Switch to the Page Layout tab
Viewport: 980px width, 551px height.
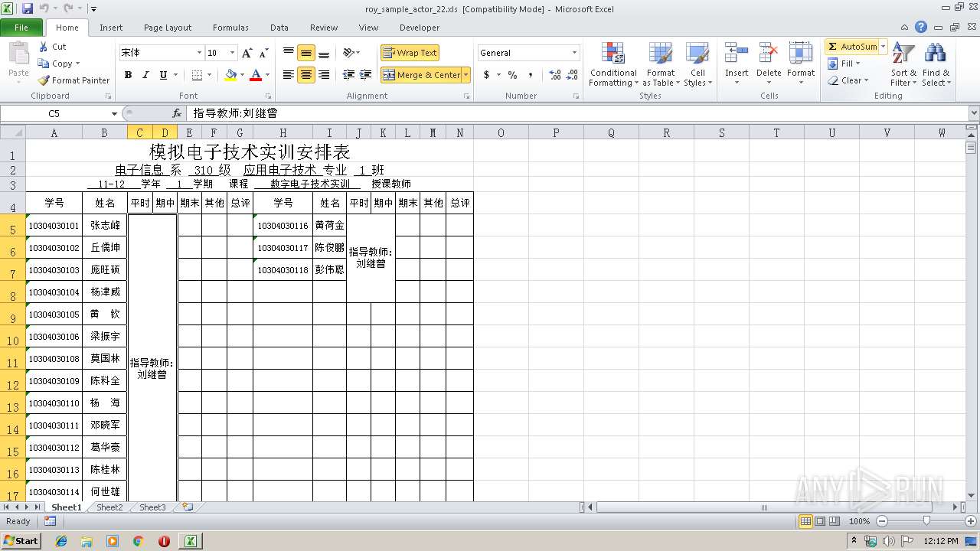(x=168, y=28)
